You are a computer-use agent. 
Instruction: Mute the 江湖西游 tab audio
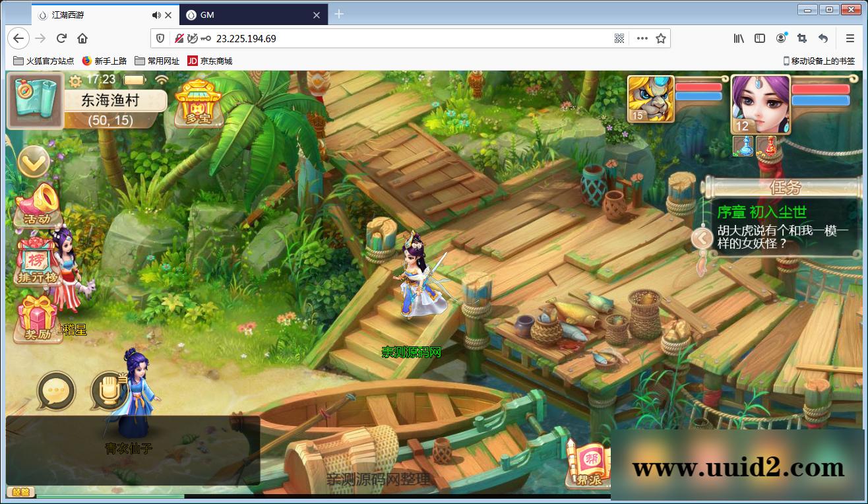(x=156, y=15)
